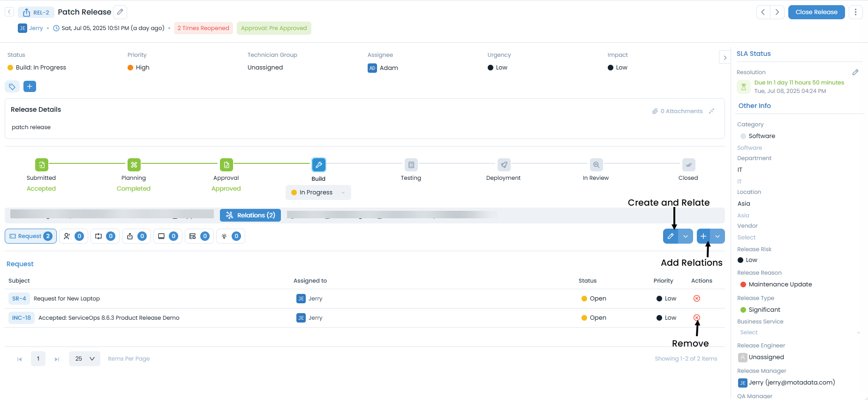Remove INC-18 relation

click(x=697, y=318)
